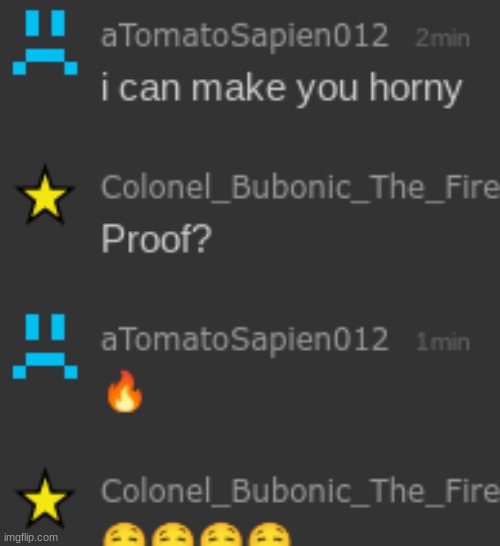Click the leftmost relieved-face emoji
The image size is (500, 546).
[x=124, y=535]
